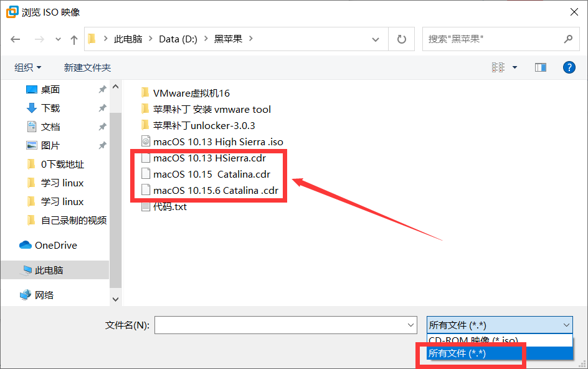Select 下载 in quick access
This screenshot has height=369, width=588.
click(x=50, y=108)
